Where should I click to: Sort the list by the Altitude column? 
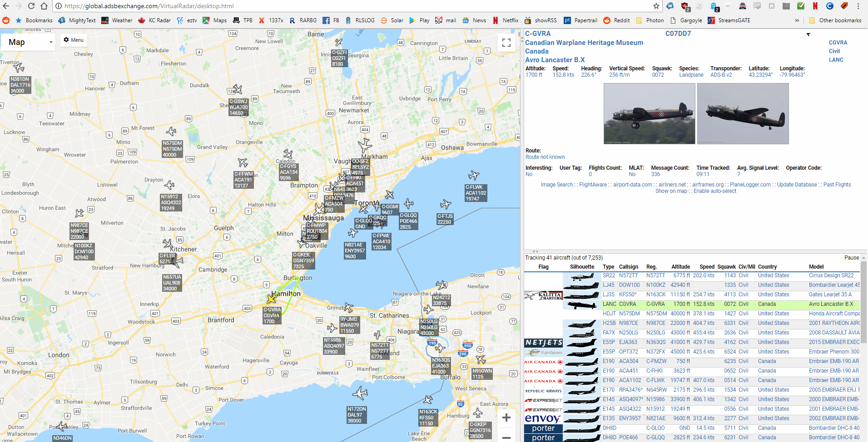coord(680,267)
